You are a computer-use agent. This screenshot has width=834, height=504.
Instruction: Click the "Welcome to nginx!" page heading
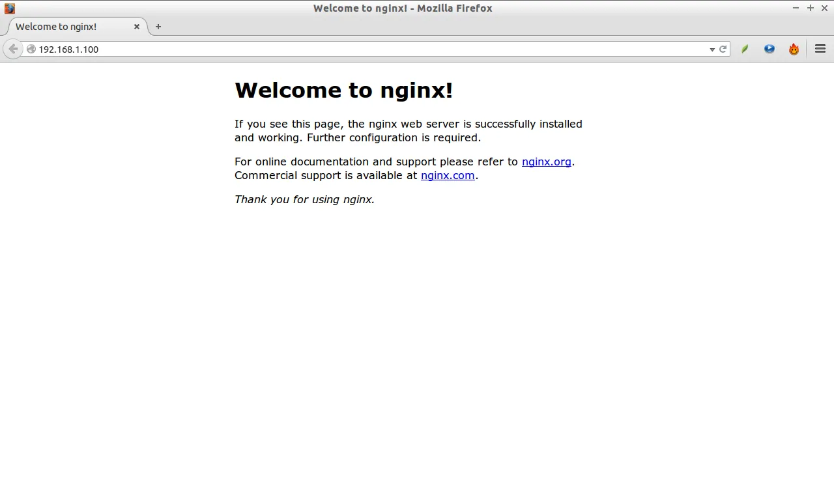[343, 90]
